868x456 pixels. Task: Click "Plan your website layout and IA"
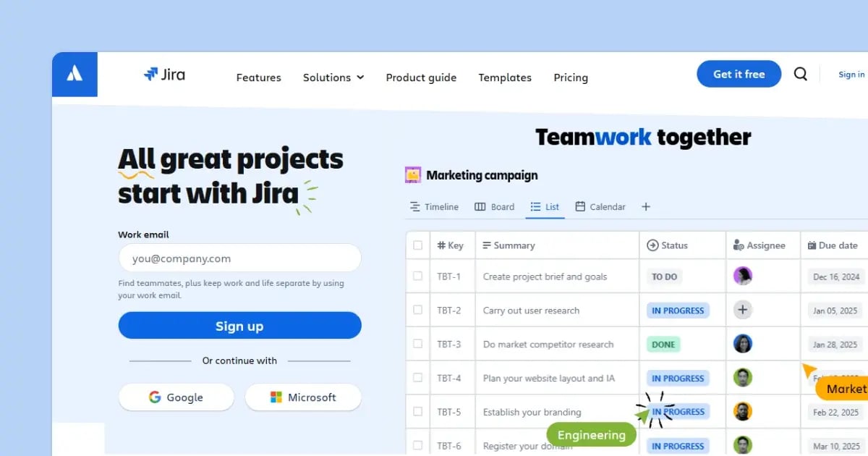[x=549, y=378]
